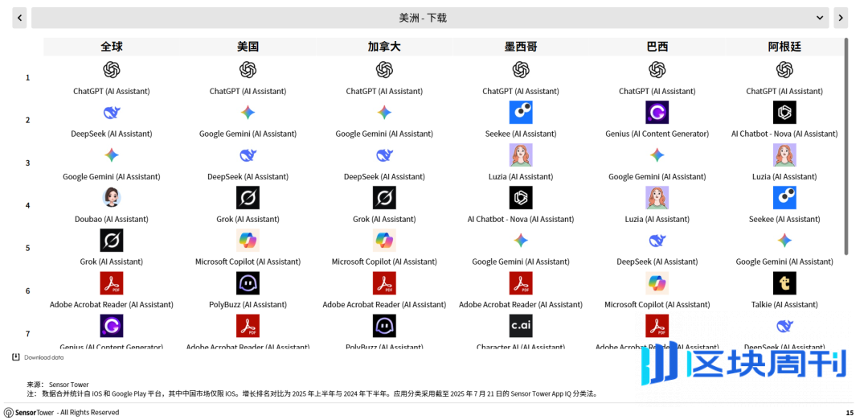Click the 阿根廷 column header
The image size is (868, 420).
point(784,47)
